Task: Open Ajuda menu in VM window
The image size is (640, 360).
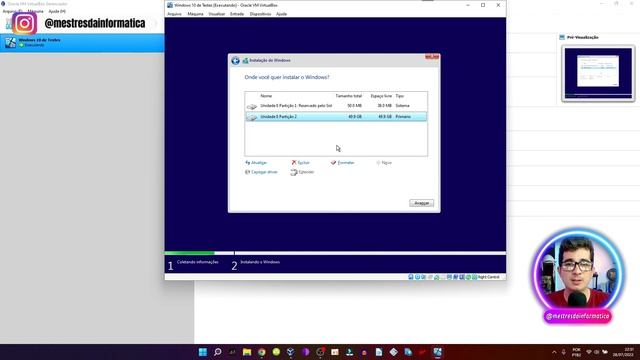Action: tap(282, 14)
